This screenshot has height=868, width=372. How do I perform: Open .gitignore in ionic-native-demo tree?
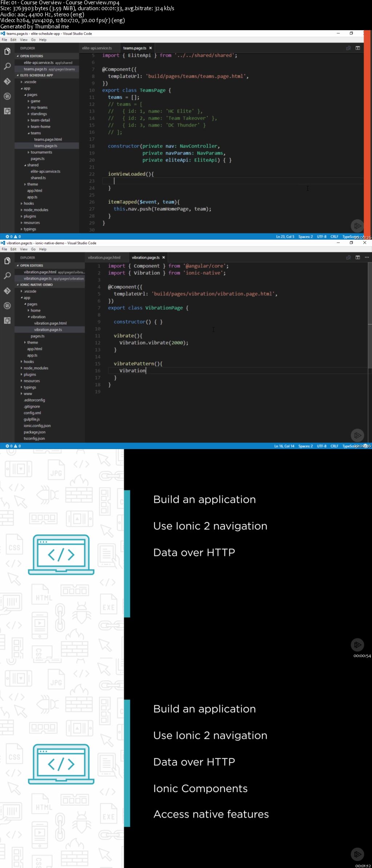pos(32,407)
